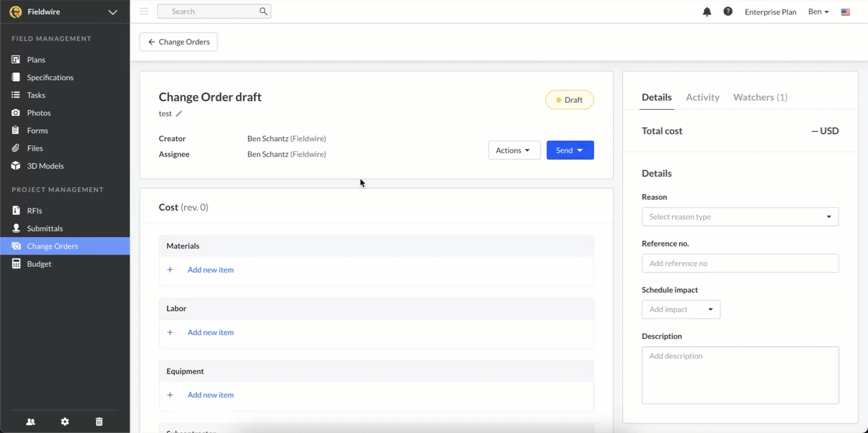Click the pencil edit icon beside test
Image resolution: width=868 pixels, height=433 pixels.
pos(179,114)
